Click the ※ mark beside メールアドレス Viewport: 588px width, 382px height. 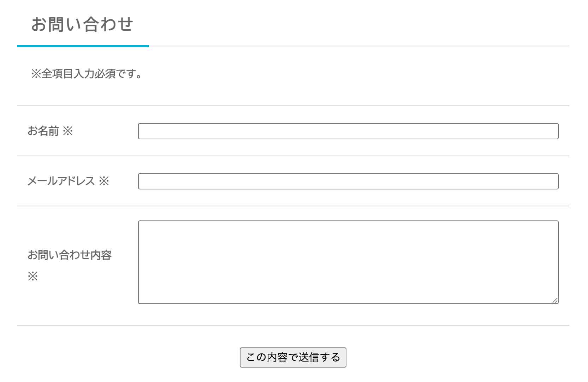[x=104, y=181]
